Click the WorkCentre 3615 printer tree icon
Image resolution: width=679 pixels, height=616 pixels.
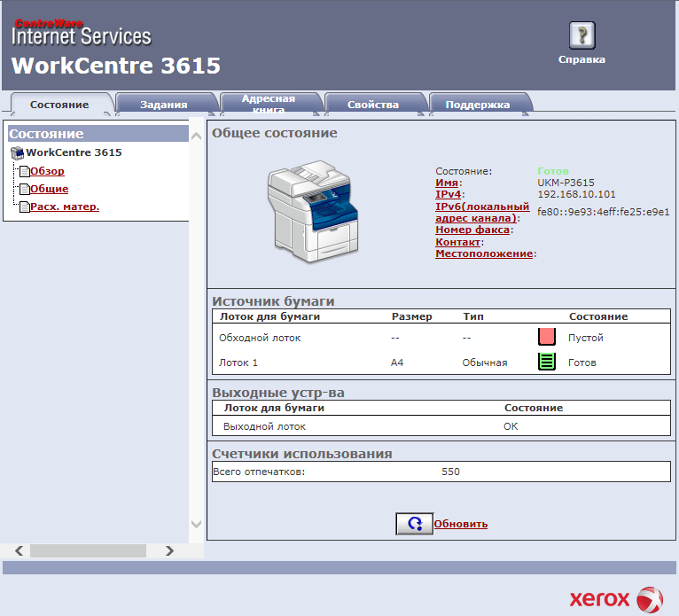[18, 152]
